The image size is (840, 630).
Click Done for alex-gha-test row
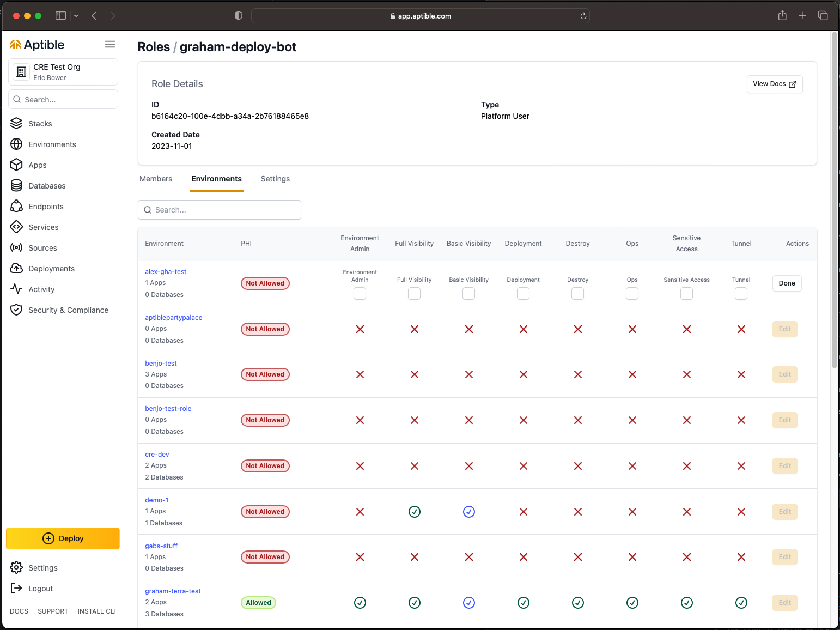click(x=787, y=283)
